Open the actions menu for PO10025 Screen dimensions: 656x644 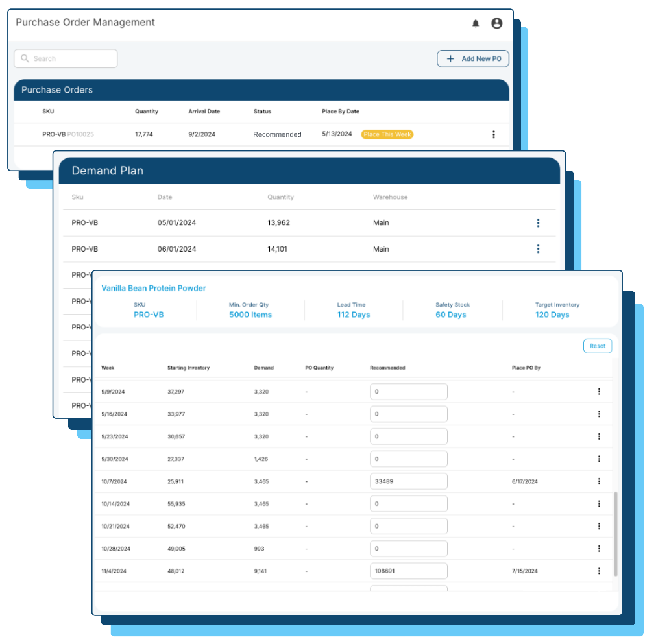494,134
